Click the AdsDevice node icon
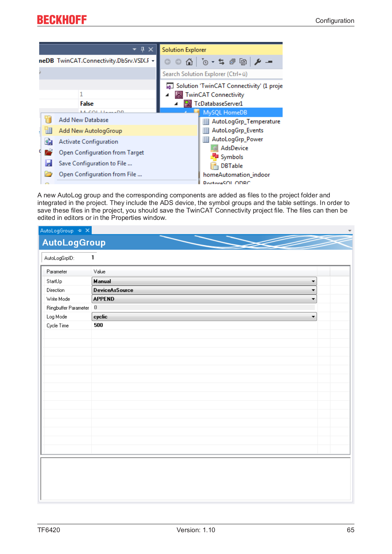392x554 pixels. coord(215,148)
